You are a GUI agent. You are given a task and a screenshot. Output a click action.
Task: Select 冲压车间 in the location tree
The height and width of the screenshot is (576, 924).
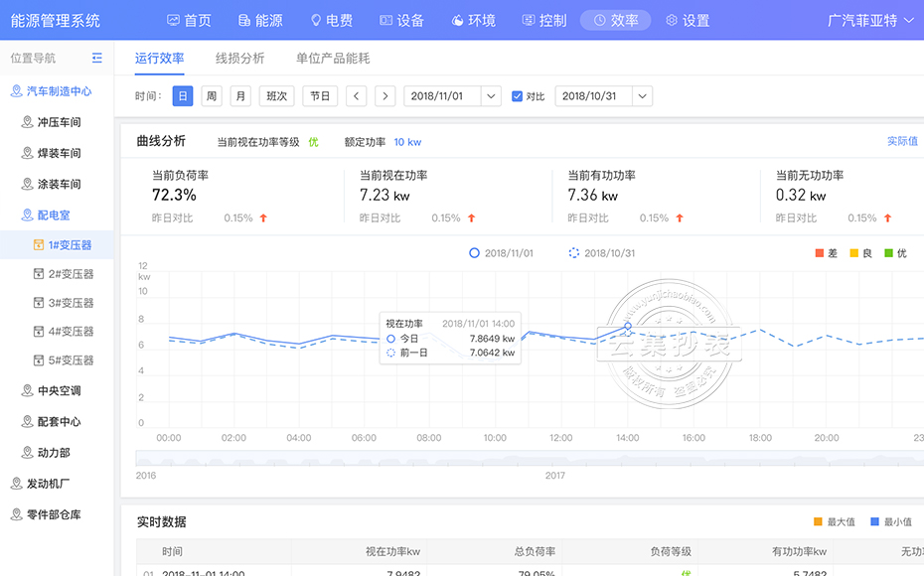tap(59, 122)
